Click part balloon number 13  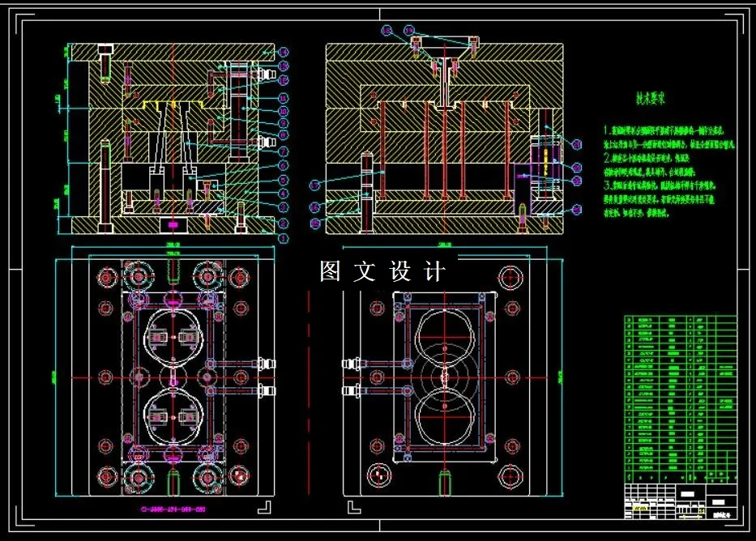(x=284, y=66)
